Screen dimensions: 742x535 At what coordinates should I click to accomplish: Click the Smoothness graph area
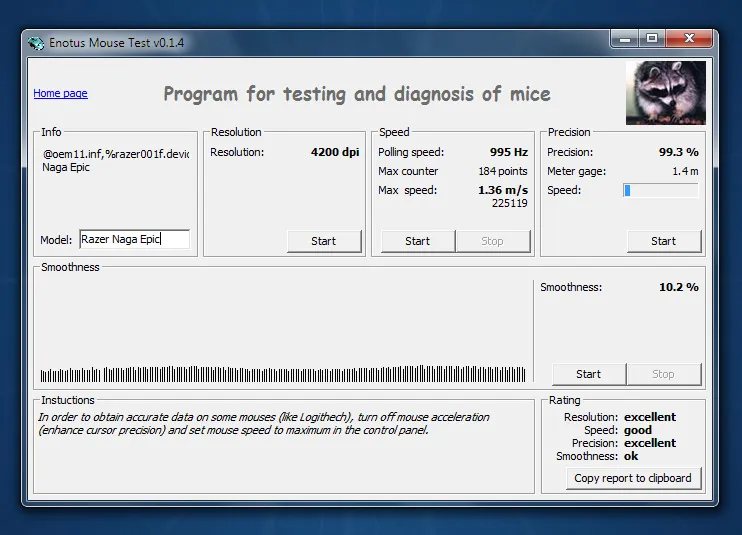tap(283, 330)
